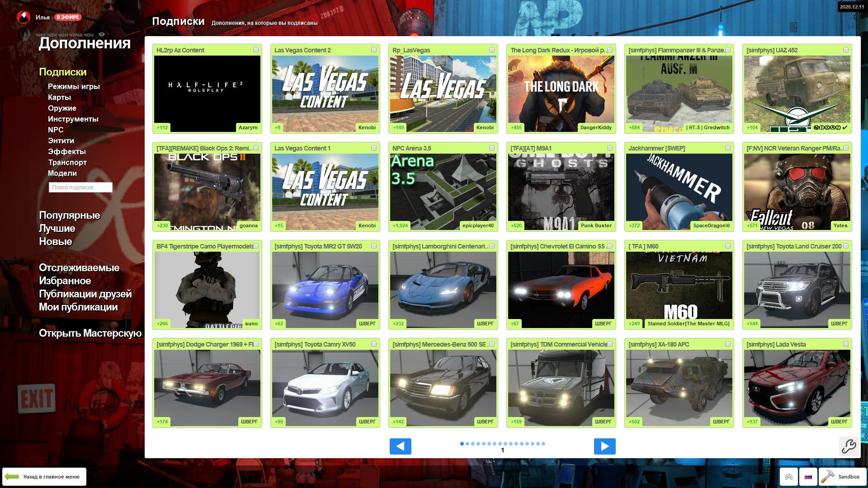Open The Long Dark Redux thumbnail
The image size is (868, 488).
pyautogui.click(x=561, y=94)
